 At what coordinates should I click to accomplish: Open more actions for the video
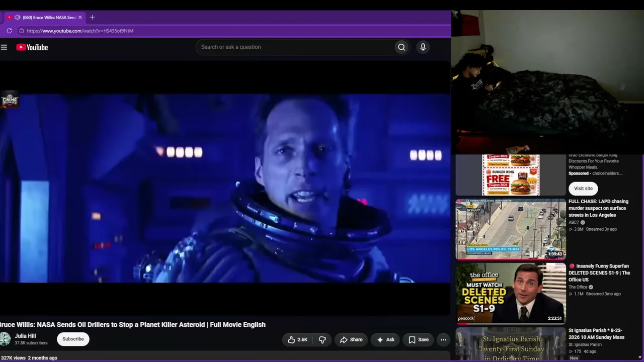[443, 340]
